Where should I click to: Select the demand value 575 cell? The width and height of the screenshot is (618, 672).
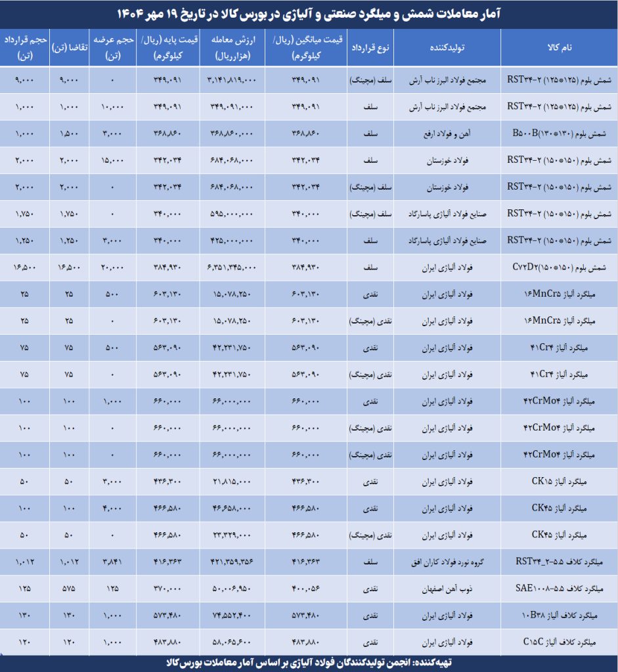coord(69,589)
